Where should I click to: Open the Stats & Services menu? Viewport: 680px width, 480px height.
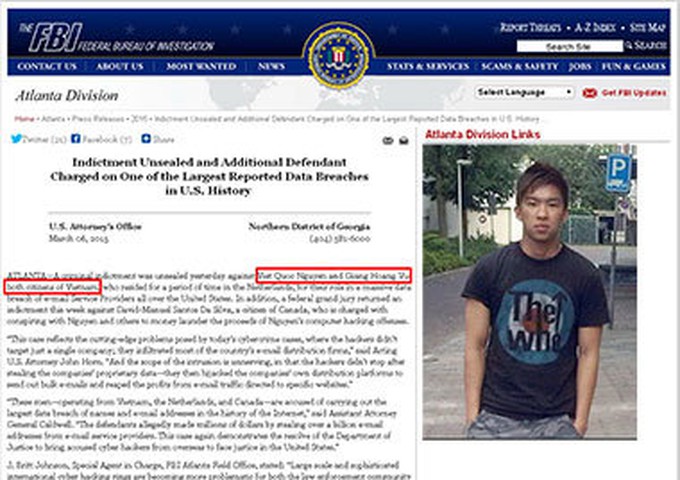pos(428,66)
